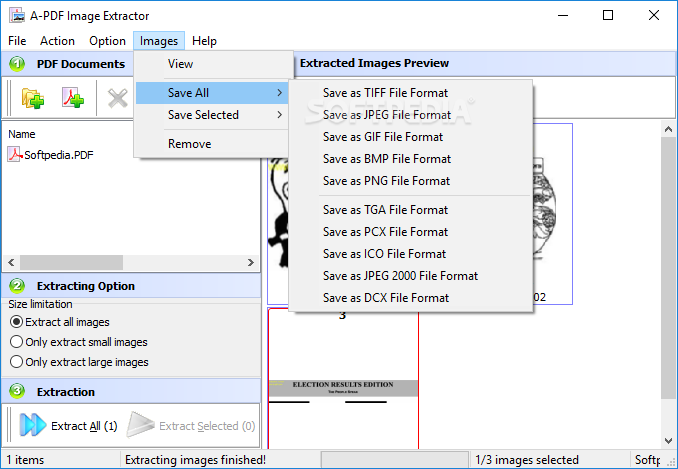Click the Name column header
The height and width of the screenshot is (469, 678).
(22, 134)
